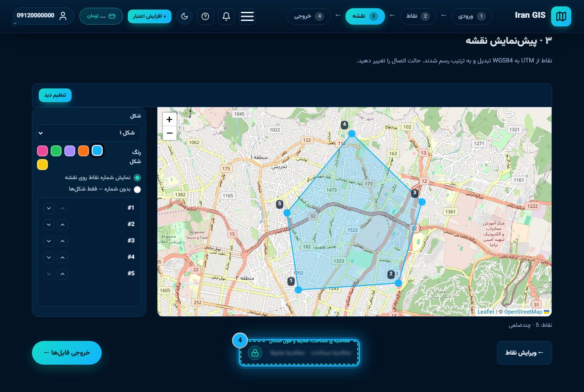Toggle dark mode with the moon icon
The image size is (584, 392).
point(184,16)
